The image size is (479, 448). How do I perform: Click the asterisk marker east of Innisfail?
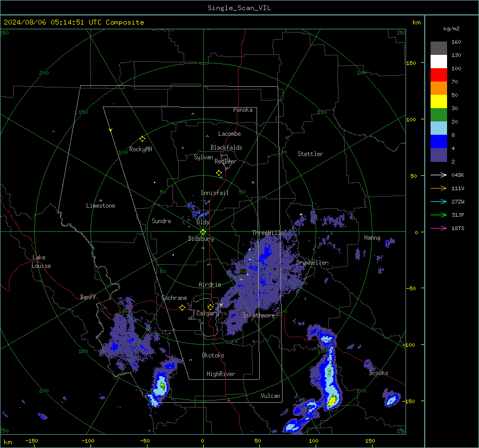point(253,183)
